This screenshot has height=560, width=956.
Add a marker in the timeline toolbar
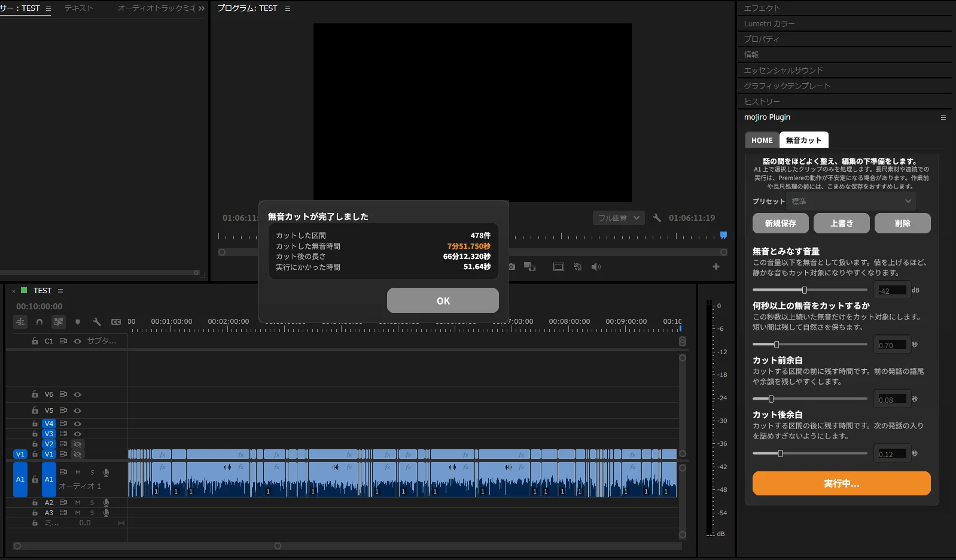coord(78,322)
